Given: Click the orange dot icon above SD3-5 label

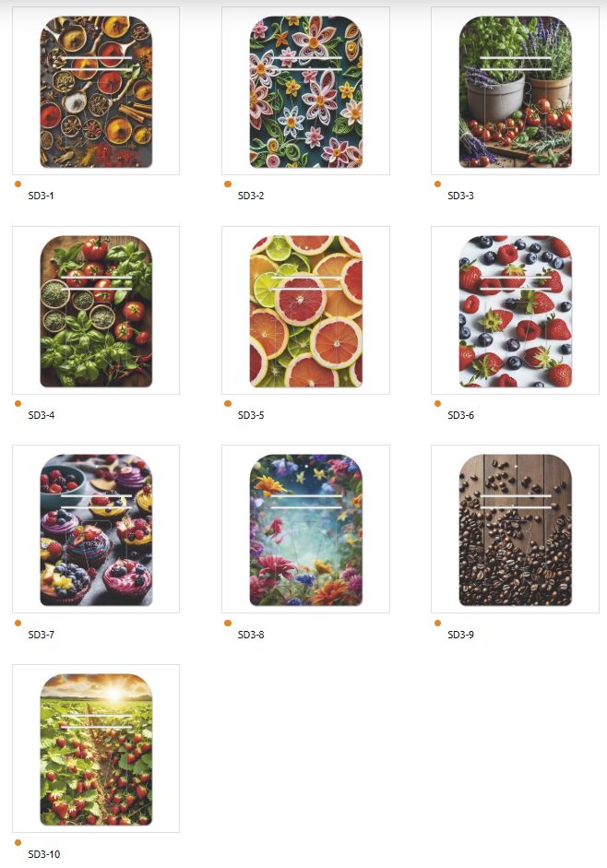Looking at the screenshot, I should click(x=228, y=403).
